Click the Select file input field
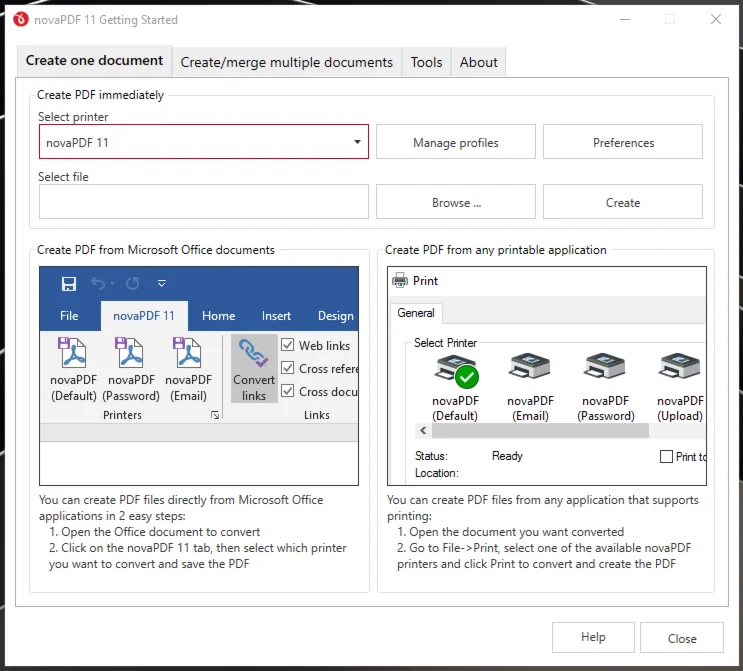743x671 pixels. point(204,202)
